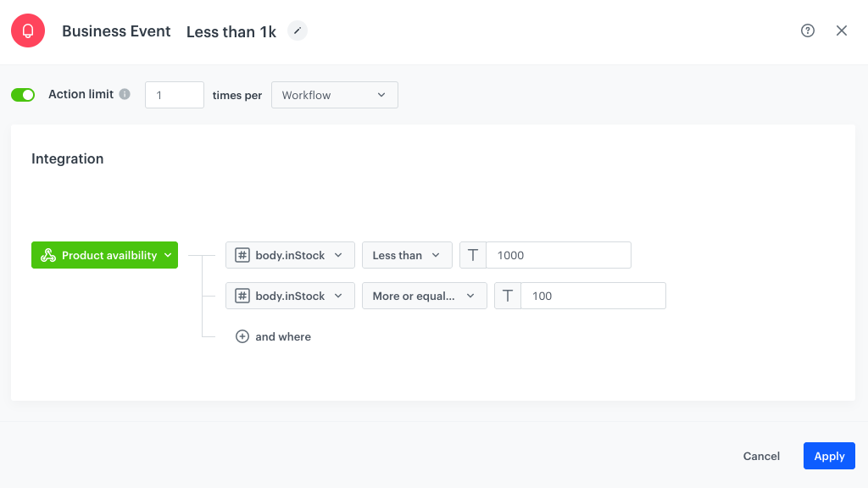
Task: Click the pencil icon to rename the event
Action: [x=297, y=30]
